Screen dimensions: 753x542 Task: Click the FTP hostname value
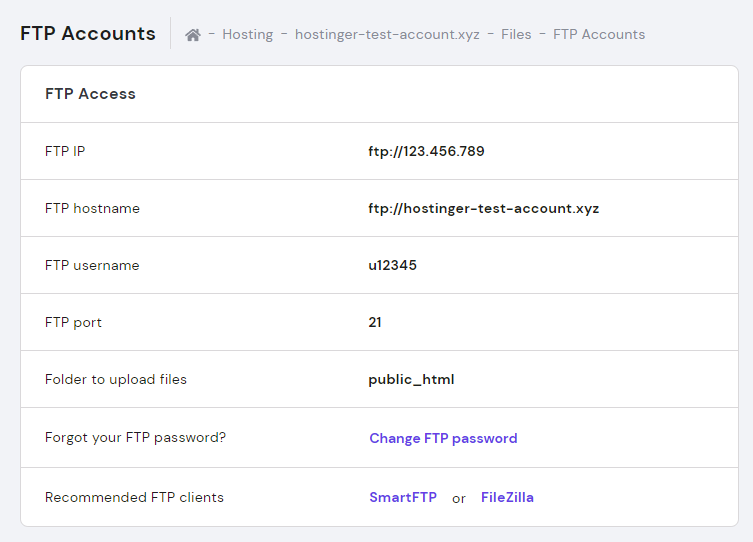(483, 209)
